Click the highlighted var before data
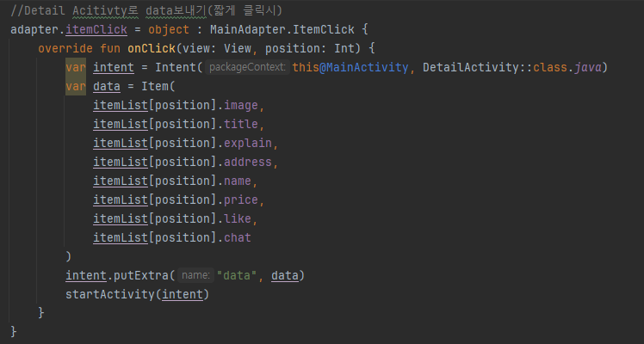644x344 pixels. point(76,86)
